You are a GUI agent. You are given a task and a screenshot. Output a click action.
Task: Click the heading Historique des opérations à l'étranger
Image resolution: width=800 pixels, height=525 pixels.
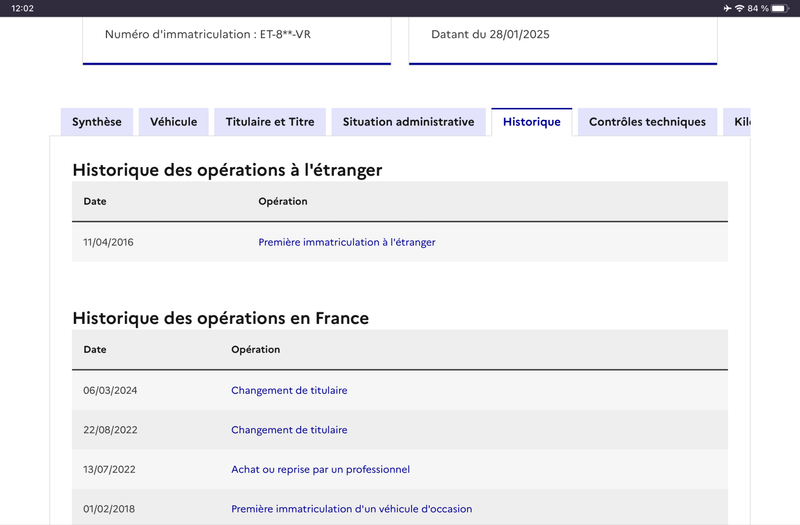coord(227,170)
